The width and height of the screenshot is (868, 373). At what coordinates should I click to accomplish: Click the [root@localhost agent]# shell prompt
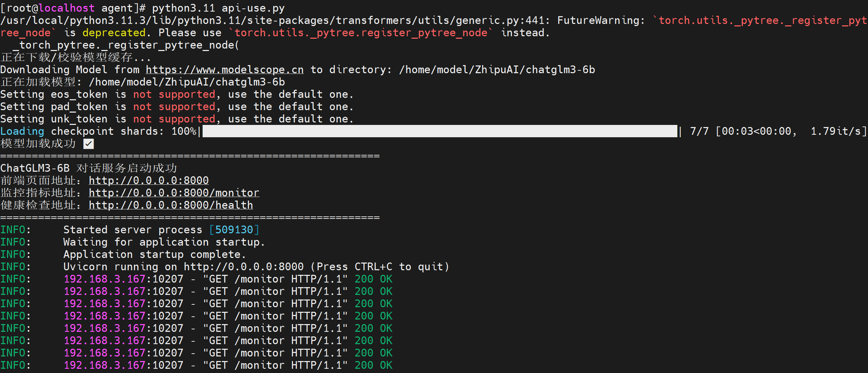[73, 8]
